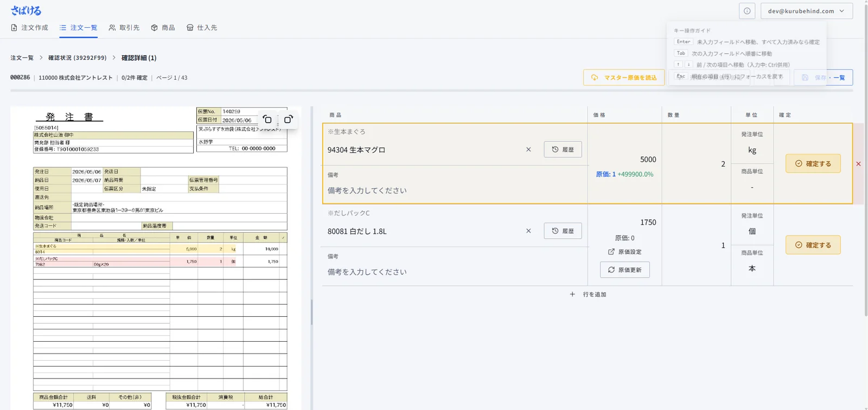Click the info icon beside account menu
The width and height of the screenshot is (868, 410).
747,11
